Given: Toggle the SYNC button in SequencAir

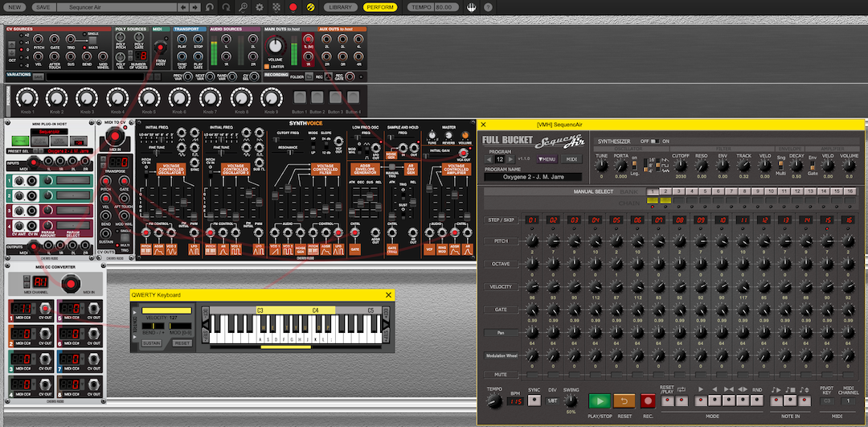Looking at the screenshot, I should tap(534, 400).
